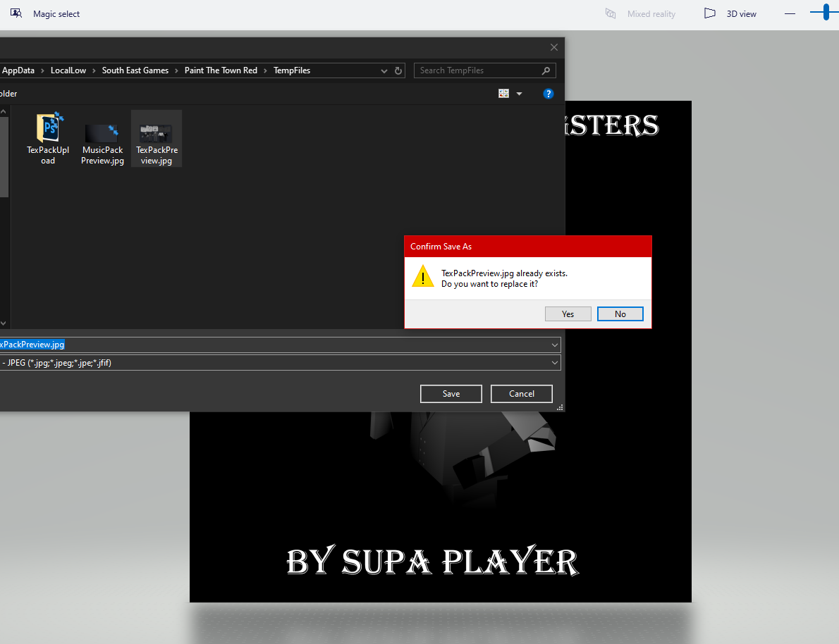Close the Save As dialog
839x644 pixels.
pos(553,47)
